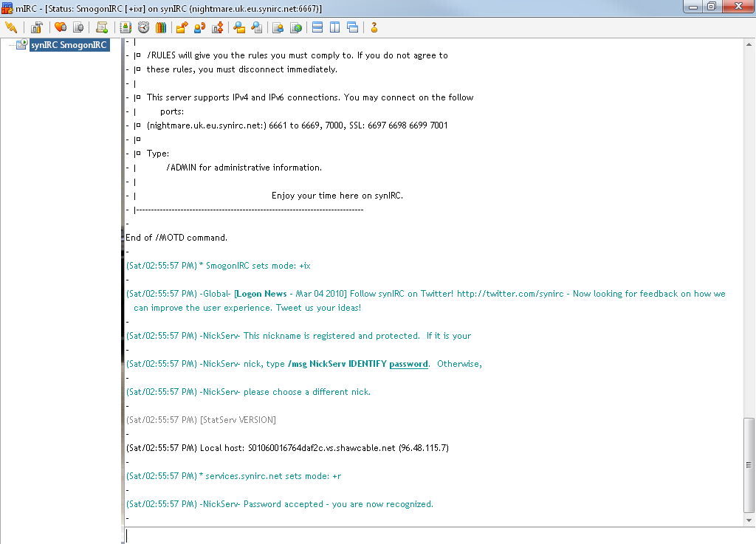Click the scrollbar up arrow
756x544 pixels.
tap(749, 44)
